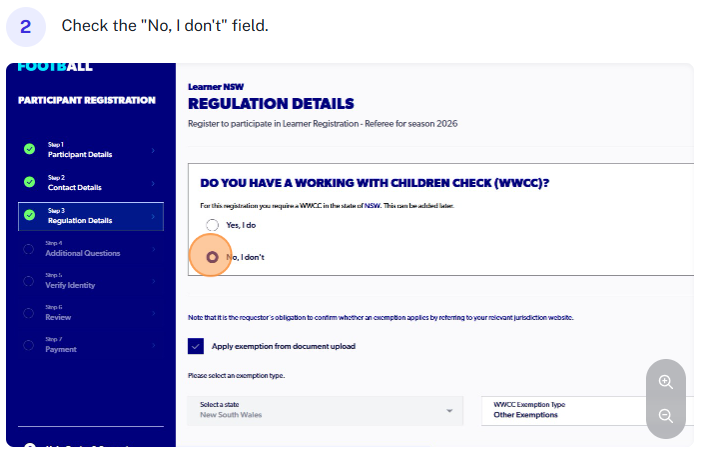704x455 pixels.
Task: Click the empty circle beside Additional Questions
Action: 29,249
